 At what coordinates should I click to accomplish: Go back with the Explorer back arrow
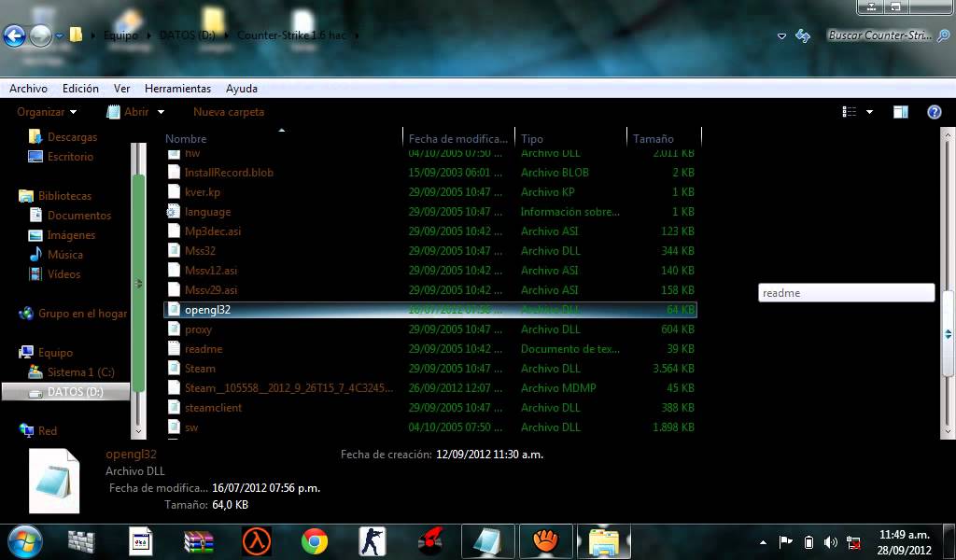(x=14, y=36)
